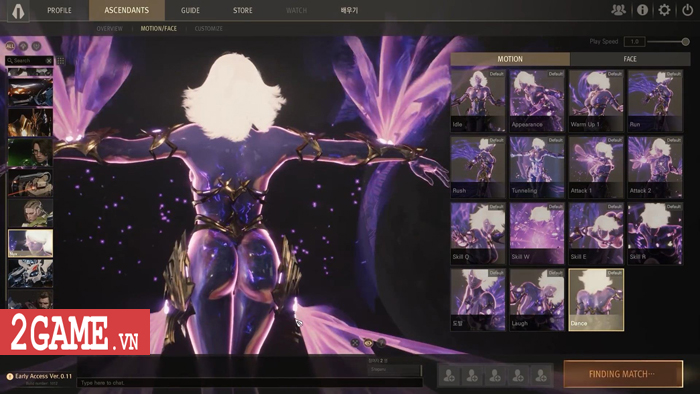Select the golden armored character portrait
The image size is (700, 394).
click(x=30, y=122)
